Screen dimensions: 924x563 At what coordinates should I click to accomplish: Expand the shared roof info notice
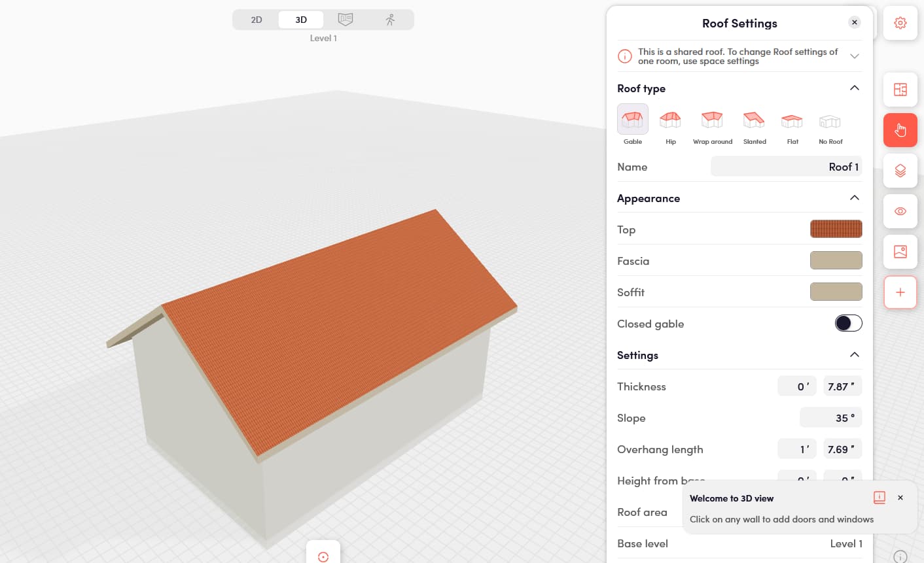(x=854, y=56)
